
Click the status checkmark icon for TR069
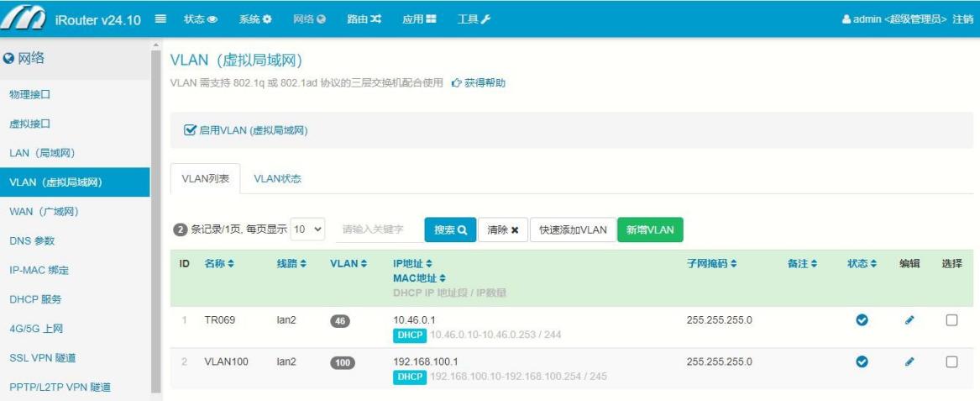pos(862,320)
